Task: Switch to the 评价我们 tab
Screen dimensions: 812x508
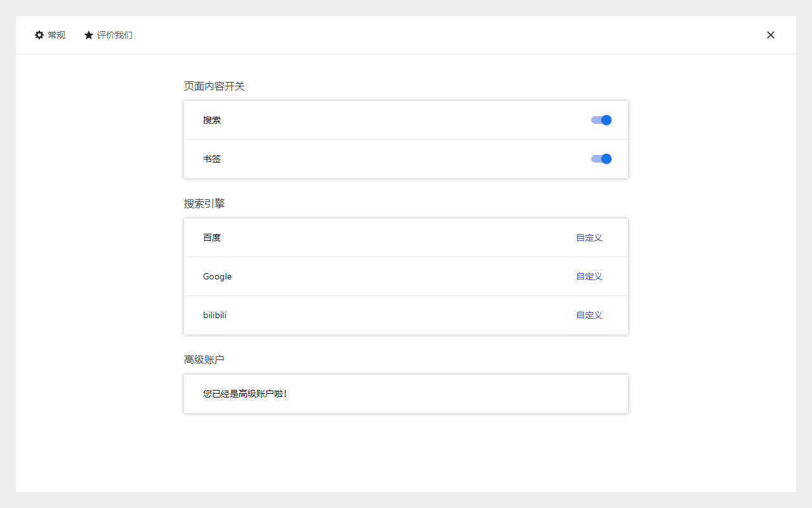Action: coord(108,35)
